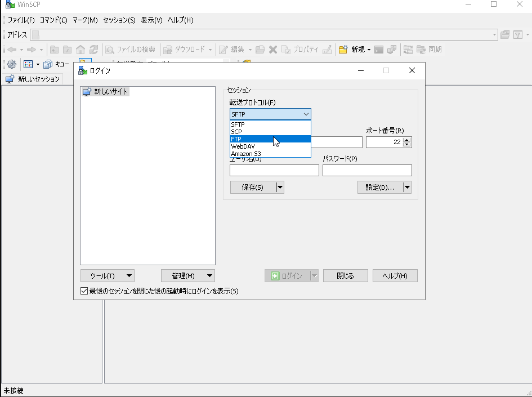
Task: Switch to the 新しいセッション tab
Action: 33,79
